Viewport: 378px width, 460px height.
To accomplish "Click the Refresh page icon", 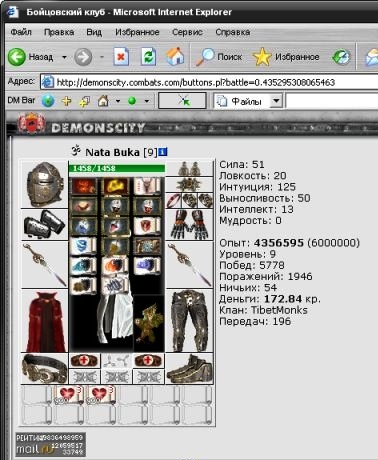I will click(x=148, y=57).
